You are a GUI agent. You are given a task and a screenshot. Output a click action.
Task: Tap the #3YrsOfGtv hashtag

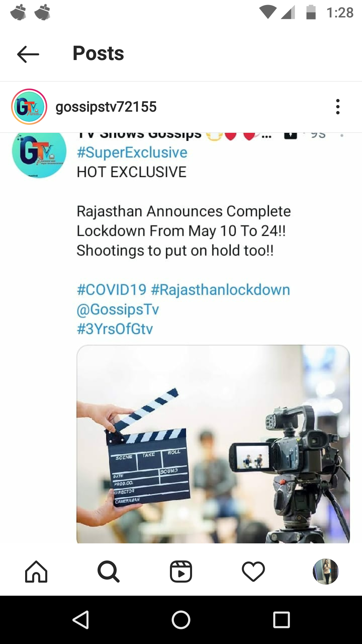click(115, 329)
